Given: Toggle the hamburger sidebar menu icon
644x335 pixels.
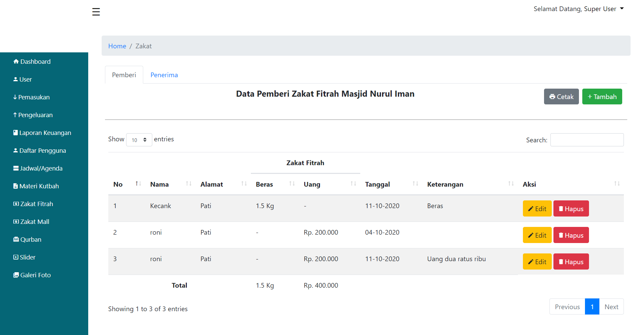Looking at the screenshot, I should [96, 12].
